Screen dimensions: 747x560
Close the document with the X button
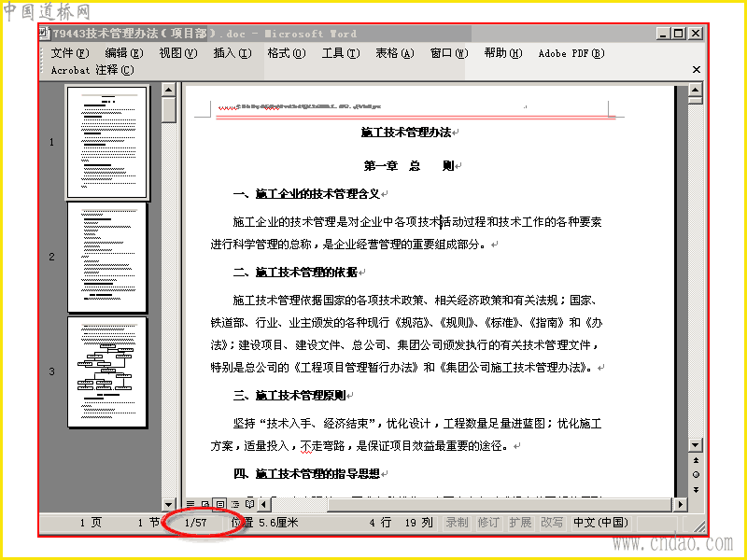(696, 69)
